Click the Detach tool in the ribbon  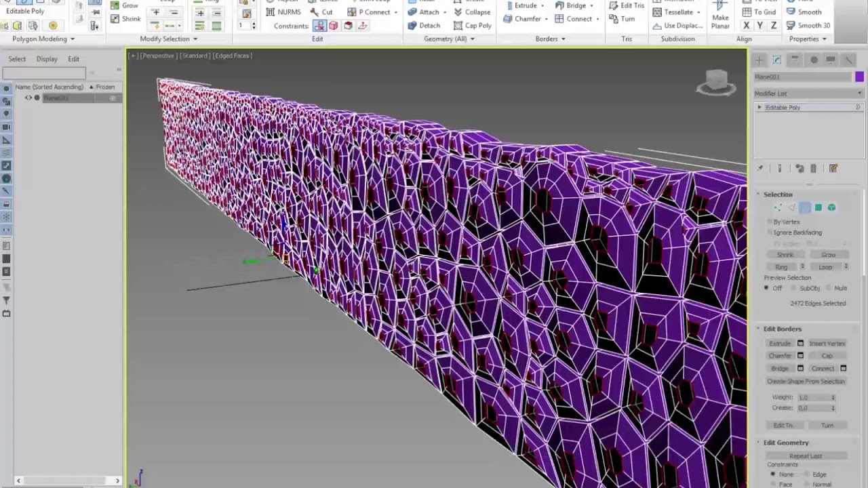pyautogui.click(x=424, y=25)
